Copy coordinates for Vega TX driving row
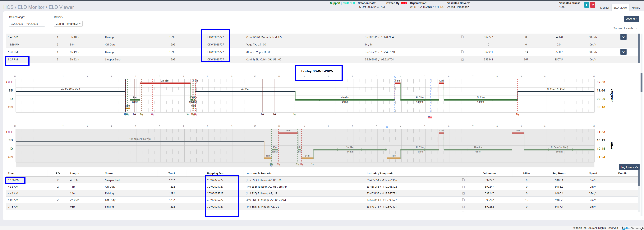Screen dimensions: 644x230 point(462,52)
